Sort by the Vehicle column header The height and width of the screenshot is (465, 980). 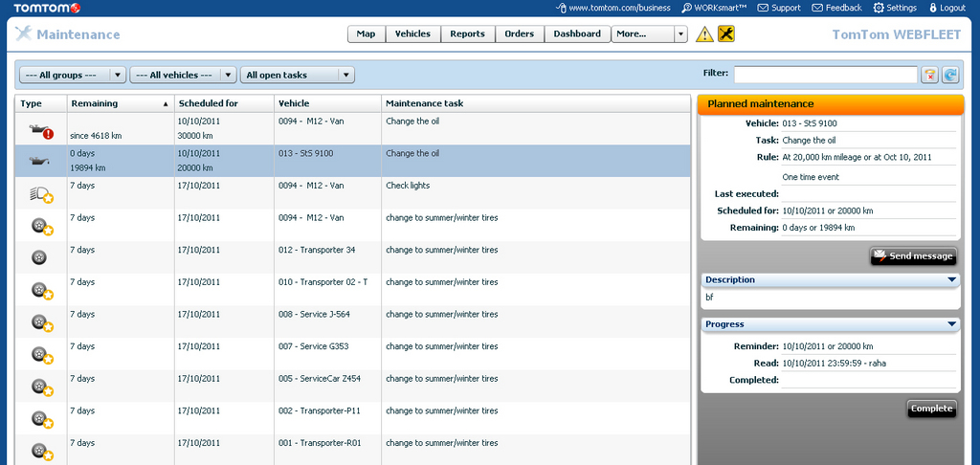328,103
